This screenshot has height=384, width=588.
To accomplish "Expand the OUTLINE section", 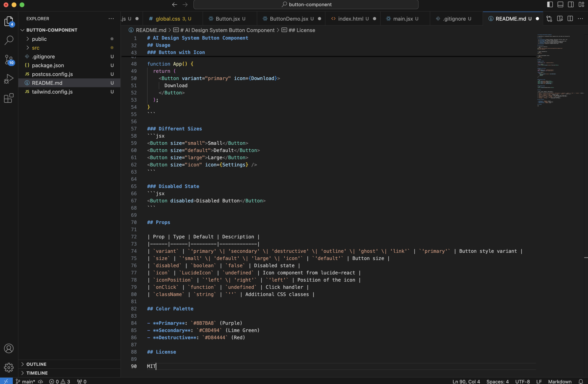I will (36, 364).
